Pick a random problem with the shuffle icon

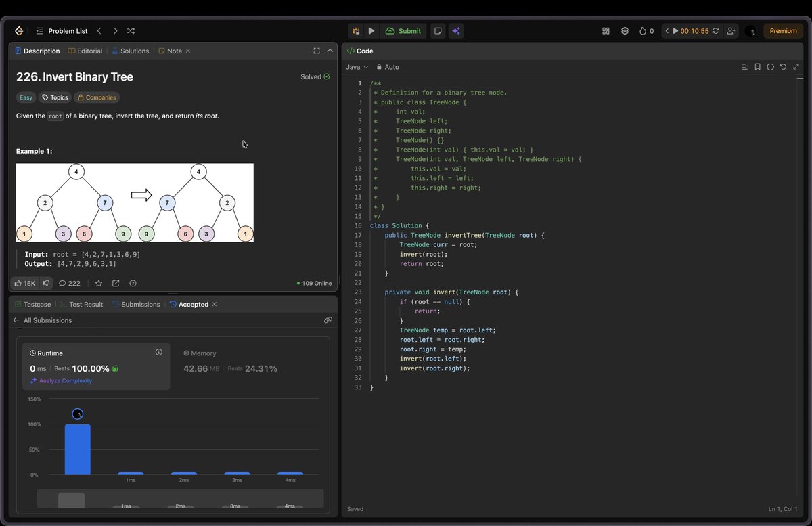coord(130,30)
